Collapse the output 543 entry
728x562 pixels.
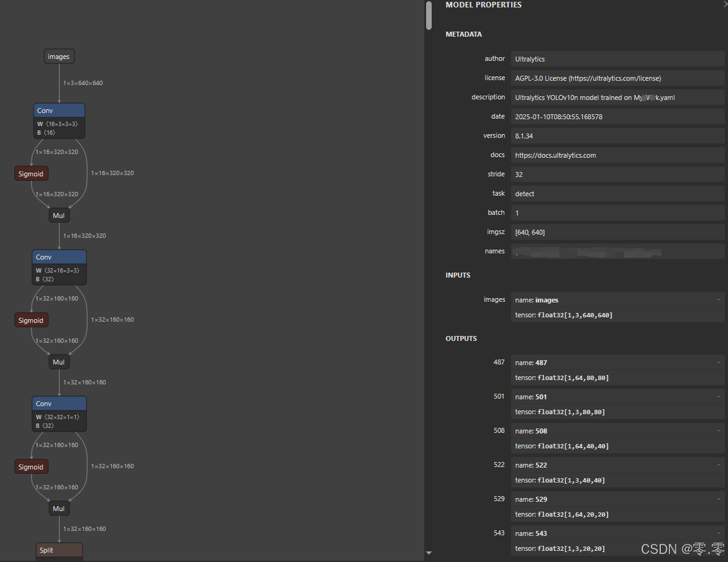[x=718, y=533]
